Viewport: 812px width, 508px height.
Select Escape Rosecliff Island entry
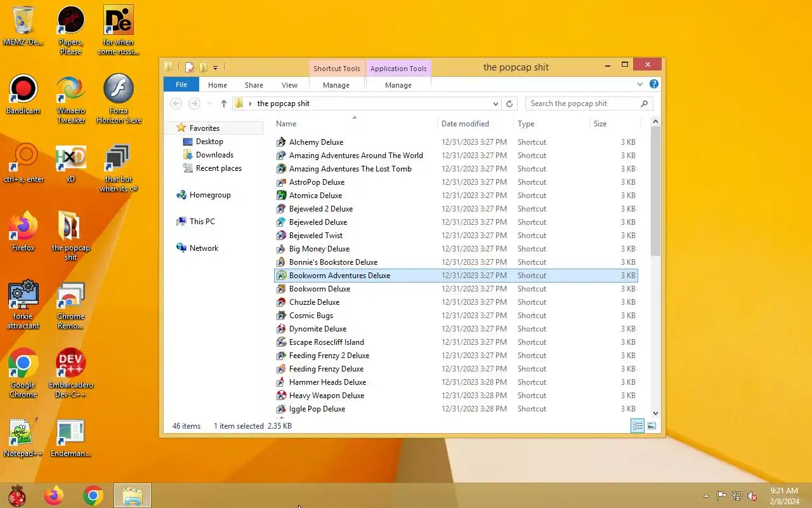coord(455,342)
